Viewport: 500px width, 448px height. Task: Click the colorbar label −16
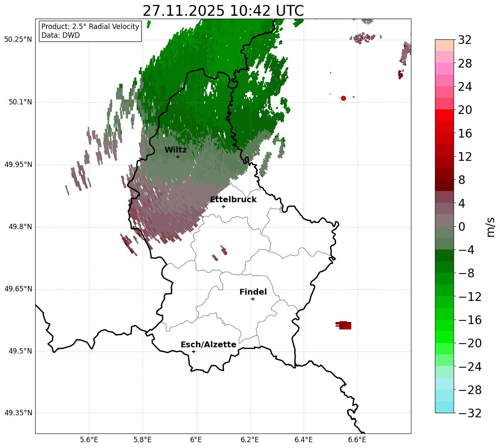coord(470,320)
